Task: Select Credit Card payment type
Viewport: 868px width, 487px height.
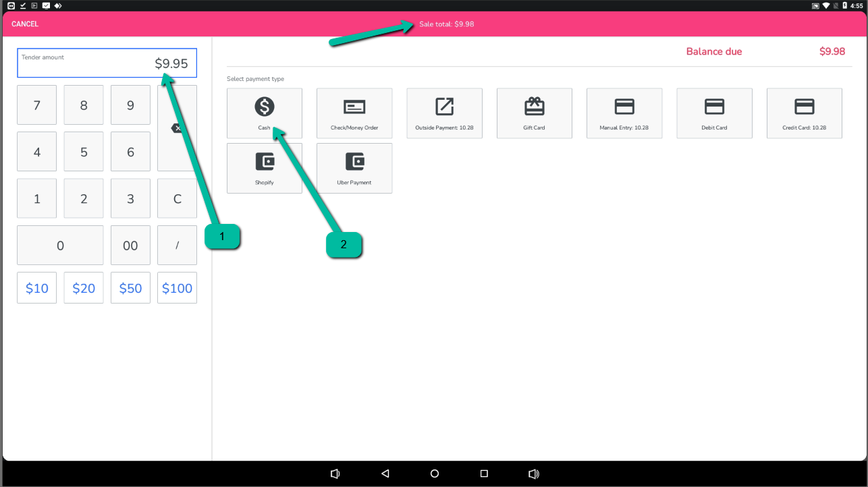Action: (x=804, y=113)
